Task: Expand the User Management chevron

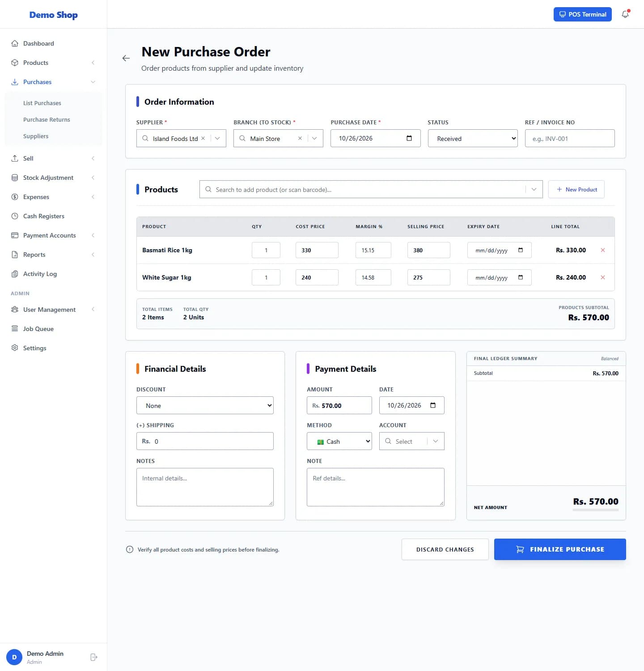Action: click(x=93, y=310)
